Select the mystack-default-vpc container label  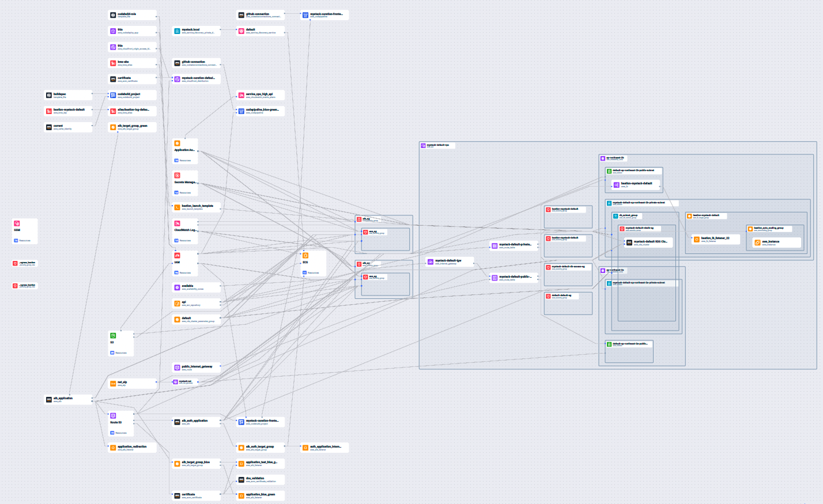437,146
